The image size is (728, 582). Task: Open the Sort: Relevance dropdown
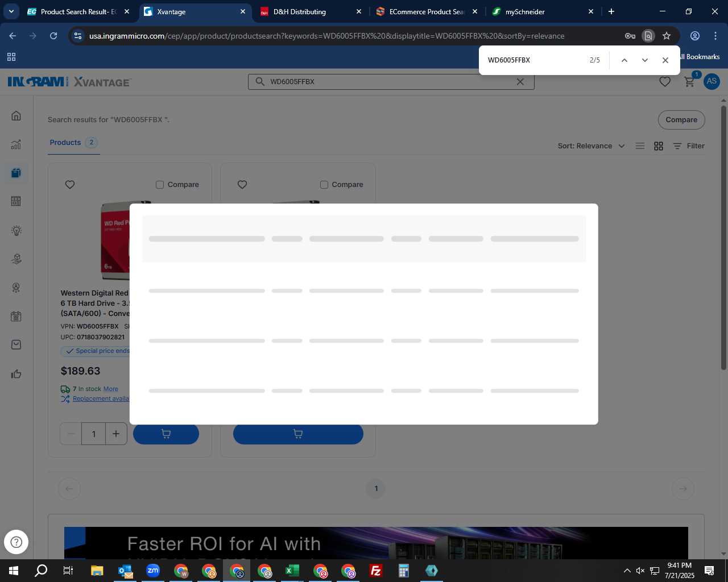point(591,146)
